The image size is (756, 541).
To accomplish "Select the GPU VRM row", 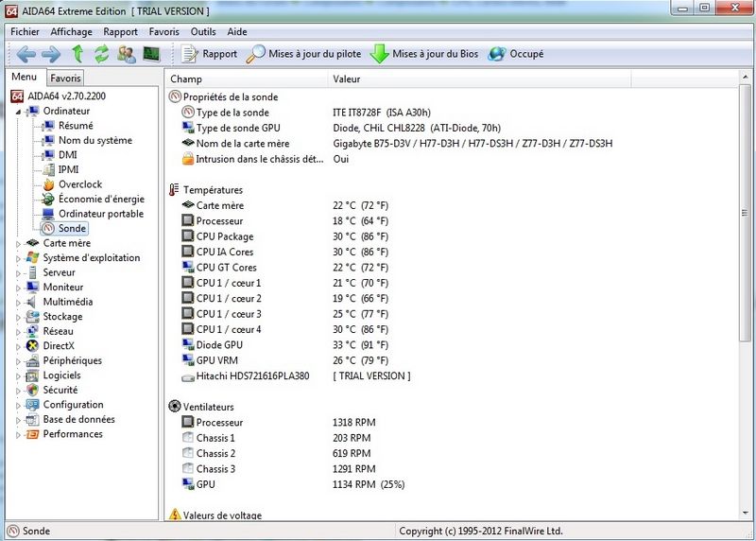I will (x=285, y=360).
